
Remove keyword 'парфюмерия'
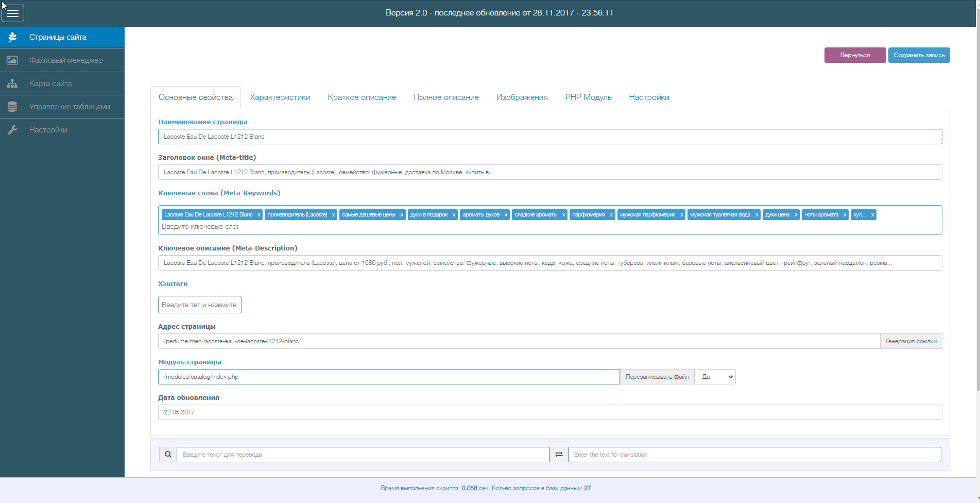[611, 215]
